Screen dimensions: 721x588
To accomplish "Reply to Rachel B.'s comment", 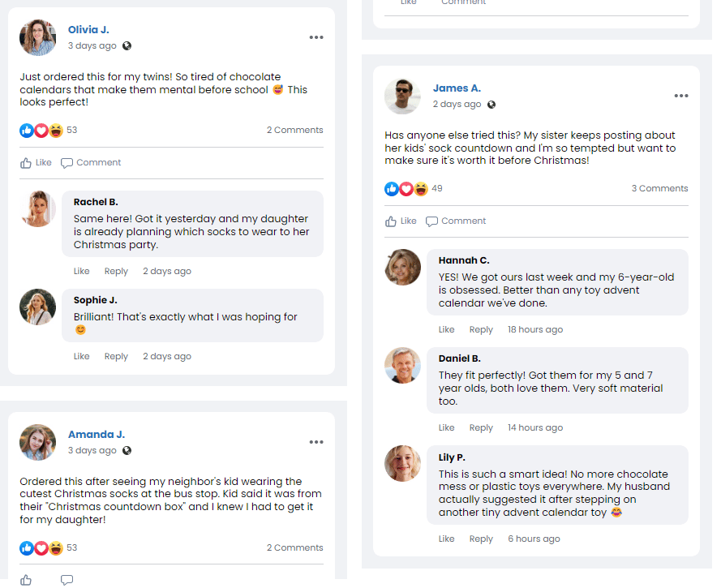I will (116, 272).
